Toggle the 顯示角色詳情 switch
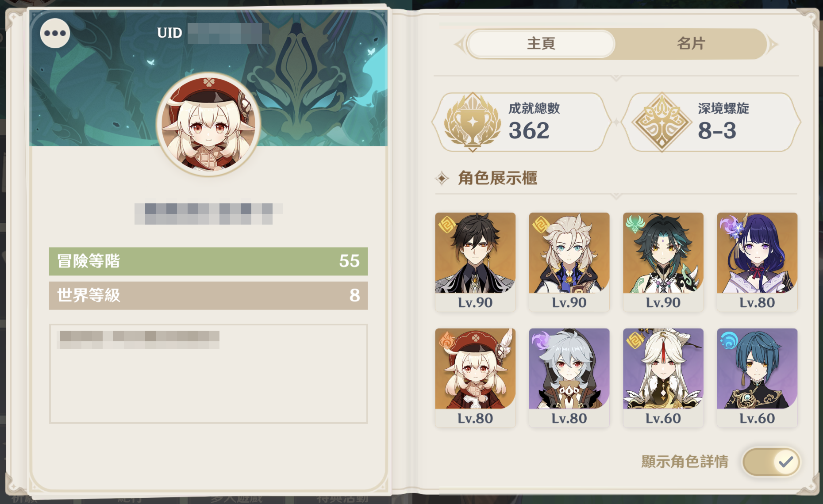The image size is (823, 504). [x=771, y=462]
